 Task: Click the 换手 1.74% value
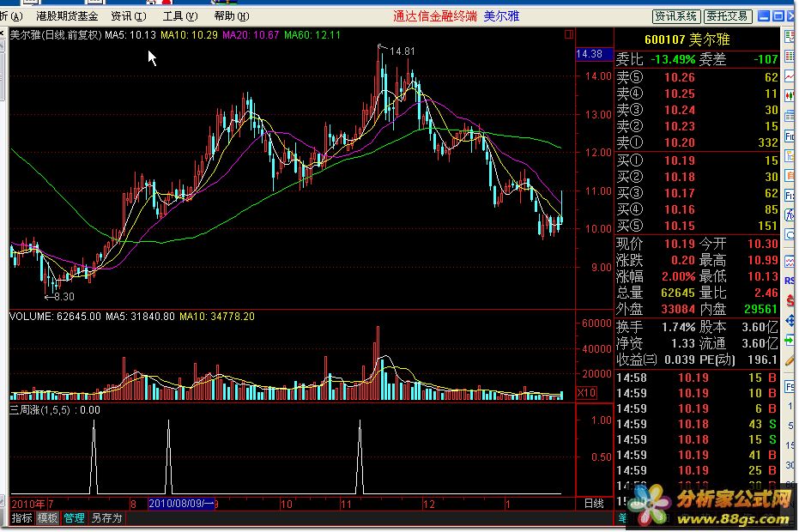[678, 327]
